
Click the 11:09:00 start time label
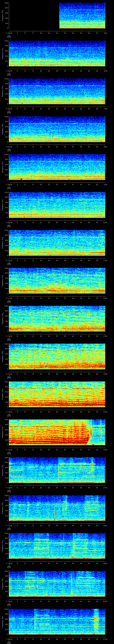pos(9,223)
